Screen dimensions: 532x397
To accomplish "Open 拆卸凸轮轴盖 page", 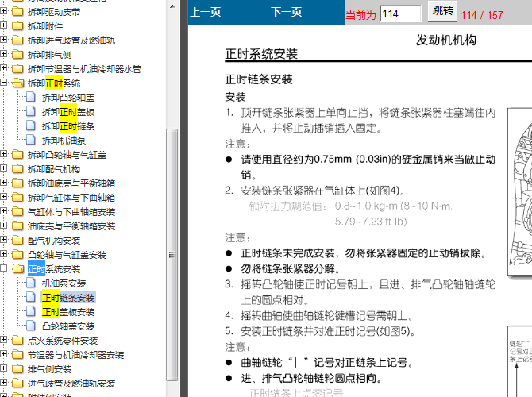I will pyautogui.click(x=68, y=98).
